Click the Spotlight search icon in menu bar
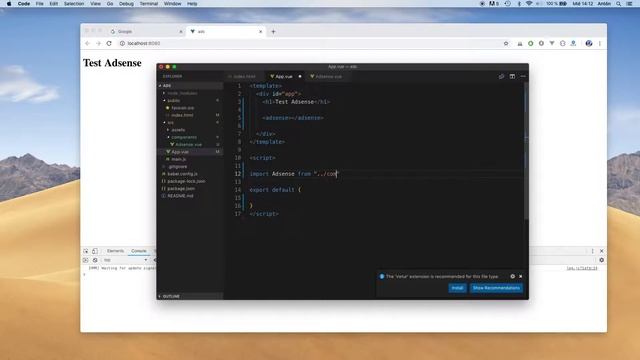The width and height of the screenshot is (640, 360). click(619, 4)
